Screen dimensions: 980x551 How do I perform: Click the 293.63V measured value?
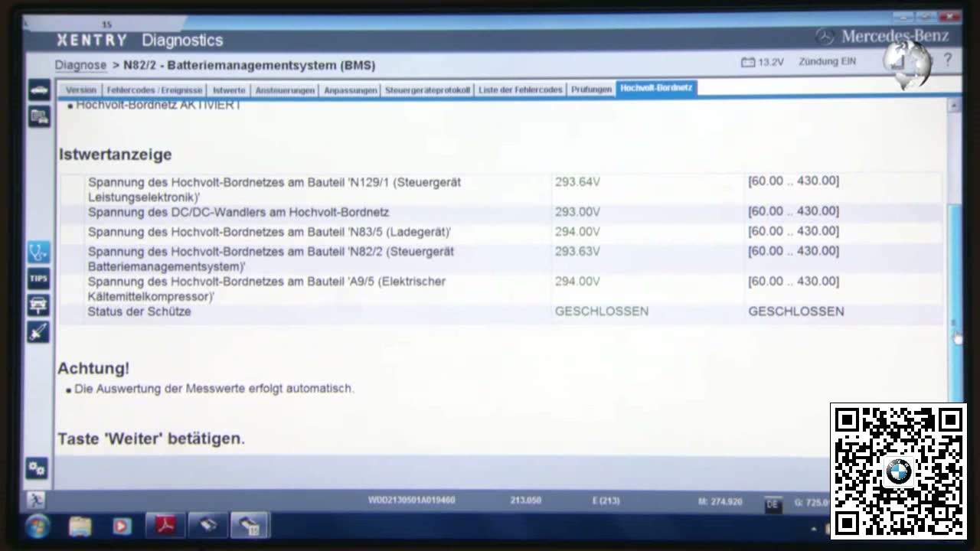coord(577,251)
